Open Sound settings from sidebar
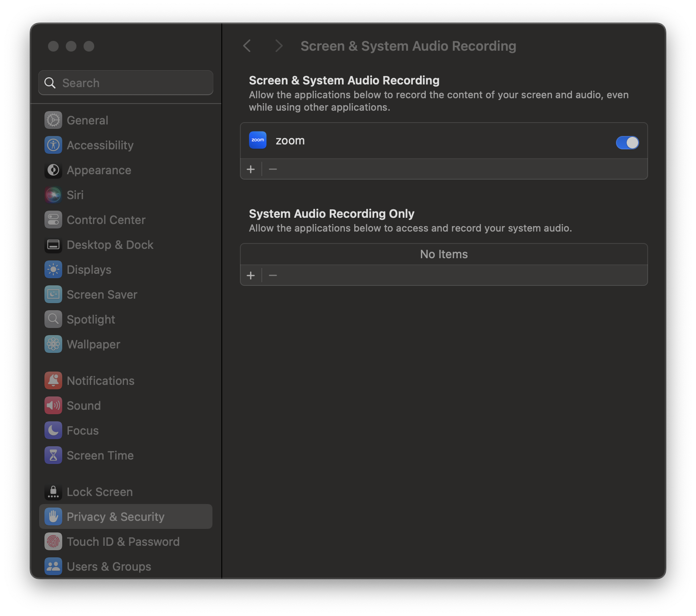This screenshot has width=696, height=616. pos(84,405)
